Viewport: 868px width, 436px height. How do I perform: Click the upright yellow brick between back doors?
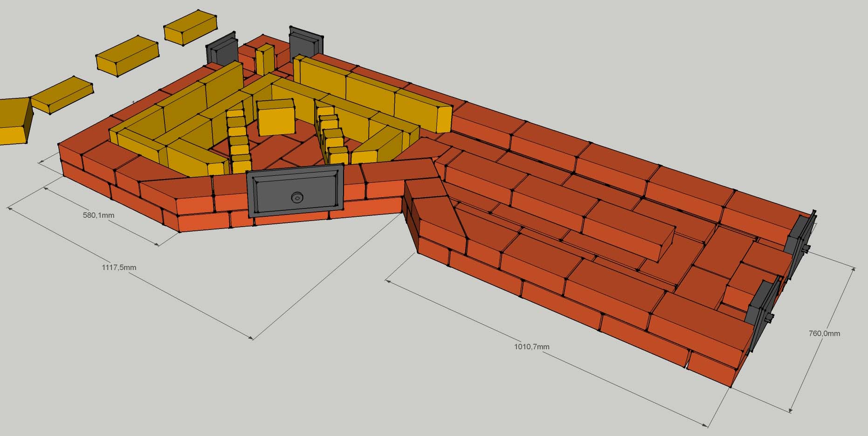[x=264, y=59]
